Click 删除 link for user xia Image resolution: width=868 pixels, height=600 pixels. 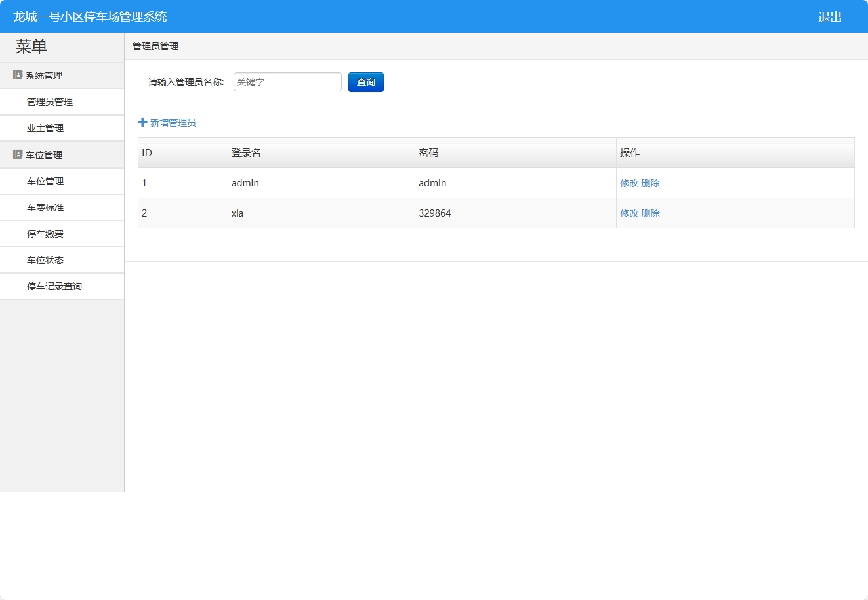tap(651, 213)
